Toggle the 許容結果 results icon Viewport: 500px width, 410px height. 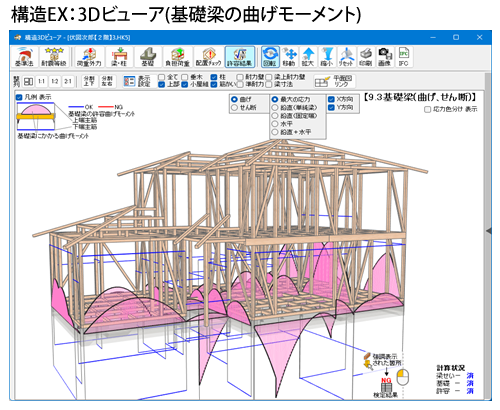240,57
